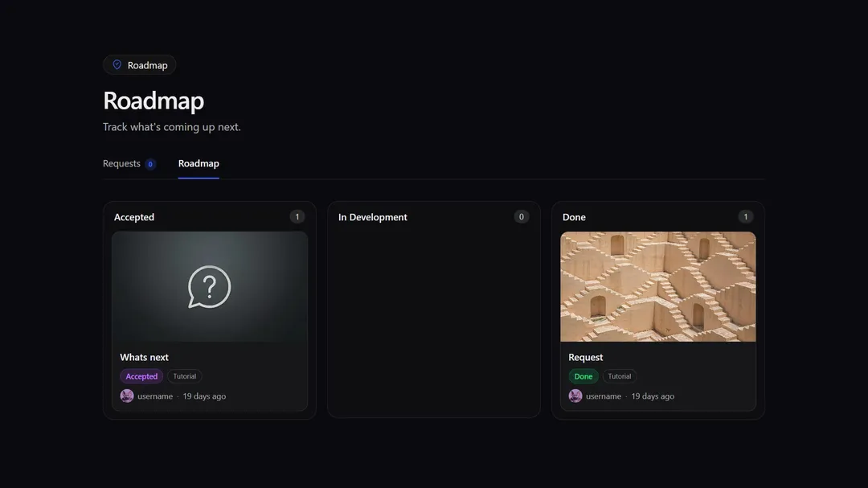Screen dimensions: 868x488
Task: Click the purple Accepted status tag
Action: (141, 376)
